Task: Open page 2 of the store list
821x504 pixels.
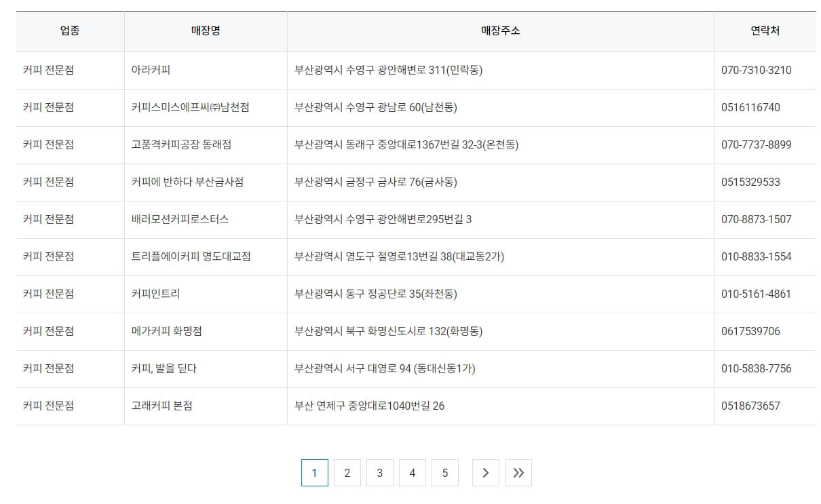Action: (347, 473)
